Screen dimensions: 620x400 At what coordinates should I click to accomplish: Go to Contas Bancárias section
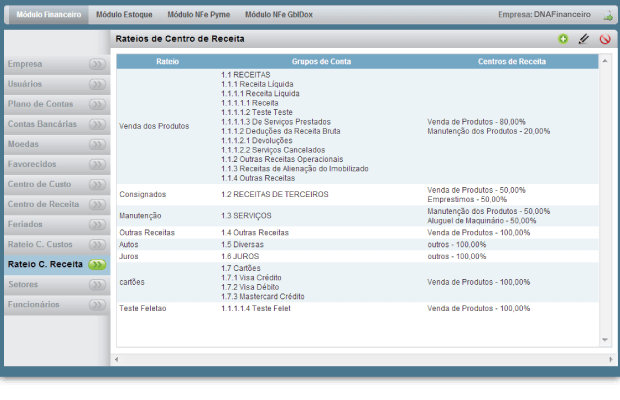(42, 124)
